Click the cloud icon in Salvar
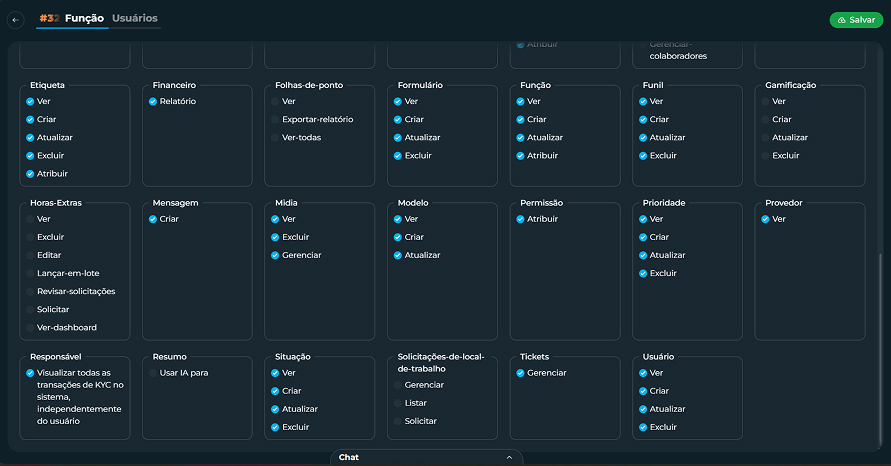The height and width of the screenshot is (466, 891). pyautogui.click(x=842, y=20)
